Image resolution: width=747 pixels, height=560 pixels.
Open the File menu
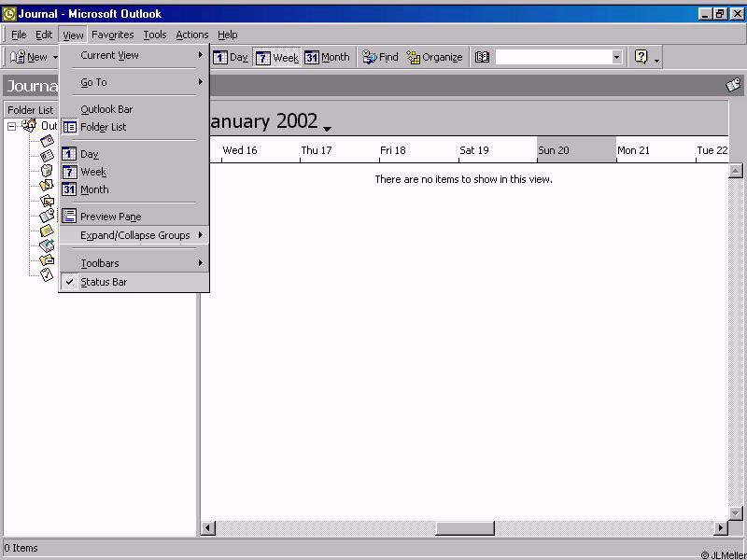(19, 35)
